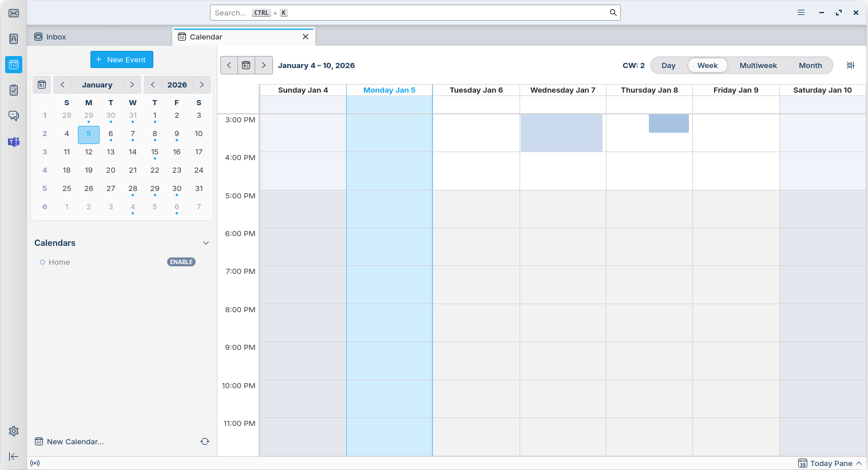Go to next month in mini calendar
The image size is (868, 470).
(x=132, y=85)
